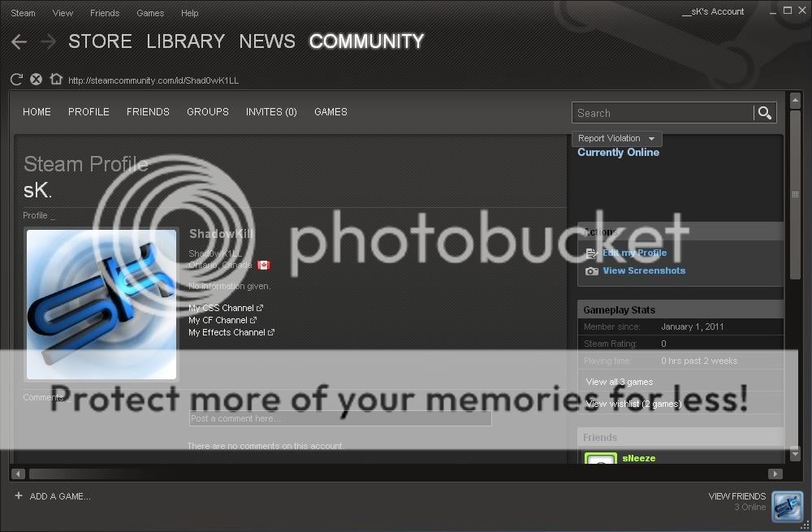
Task: Open the Games menu in menu bar
Action: (x=150, y=13)
